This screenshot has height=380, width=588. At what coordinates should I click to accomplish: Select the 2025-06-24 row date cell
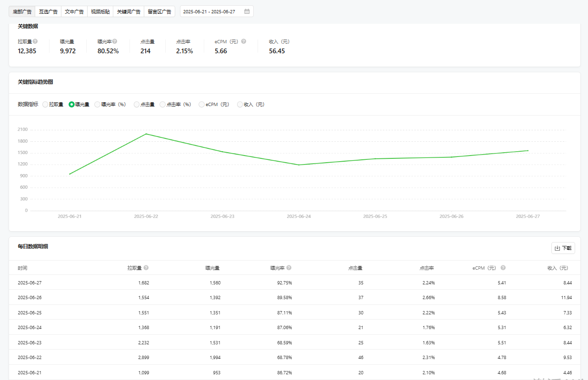coord(30,327)
